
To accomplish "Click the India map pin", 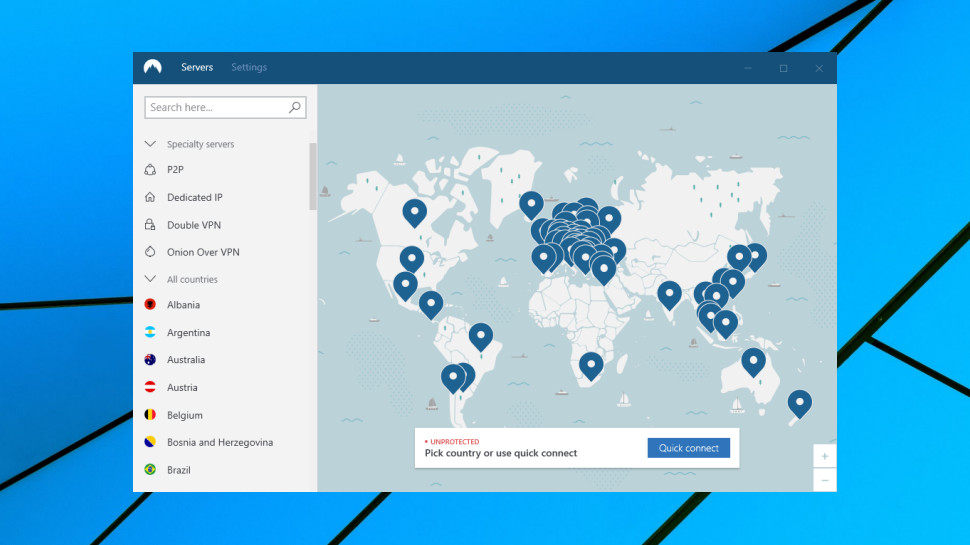I will [x=669, y=295].
